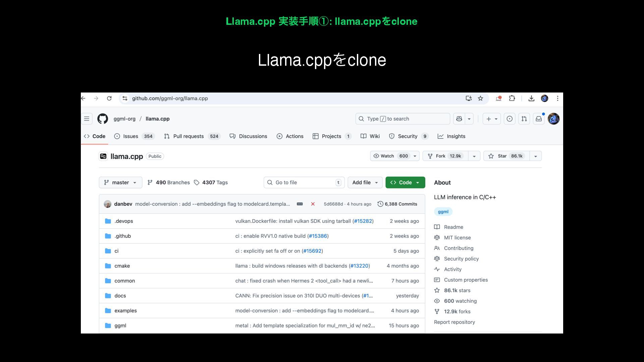Viewport: 644px width, 362px height.
Task: Open browser downloads icon
Action: coord(531,98)
